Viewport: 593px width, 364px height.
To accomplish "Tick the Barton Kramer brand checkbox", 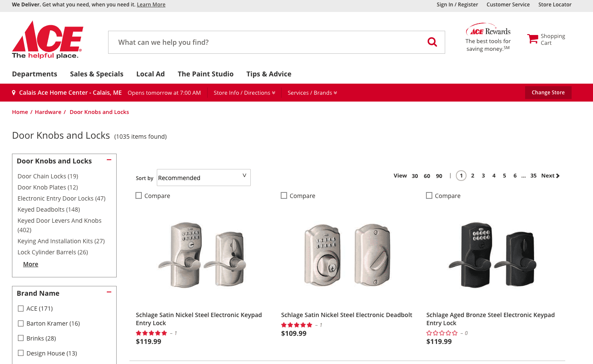I will click(x=21, y=323).
